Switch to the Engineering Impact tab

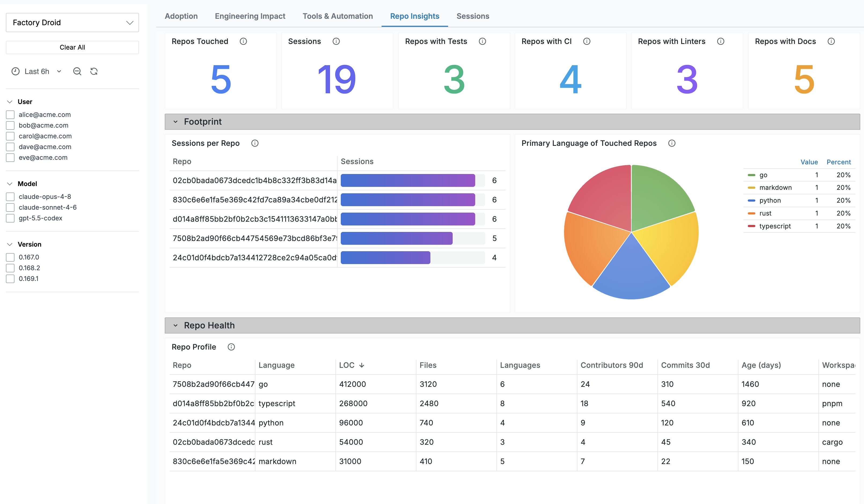click(250, 16)
